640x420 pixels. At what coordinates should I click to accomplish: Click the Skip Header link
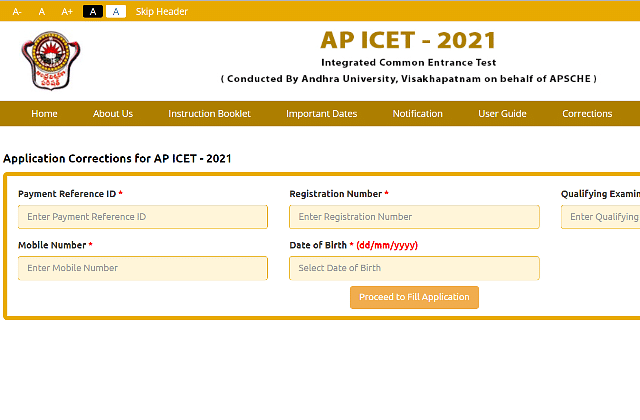(162, 11)
